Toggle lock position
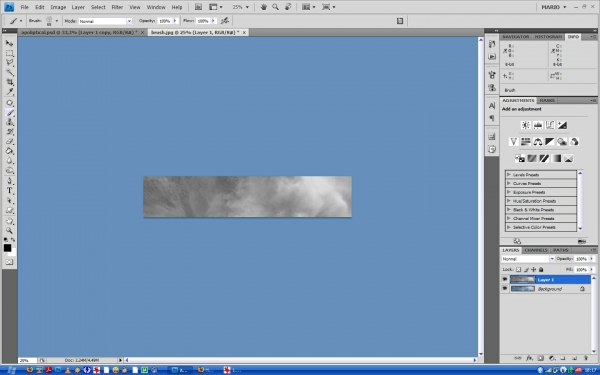 [534, 269]
